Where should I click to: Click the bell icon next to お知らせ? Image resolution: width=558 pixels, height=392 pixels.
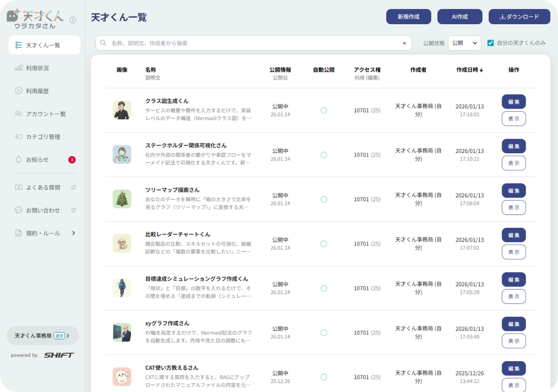19,159
